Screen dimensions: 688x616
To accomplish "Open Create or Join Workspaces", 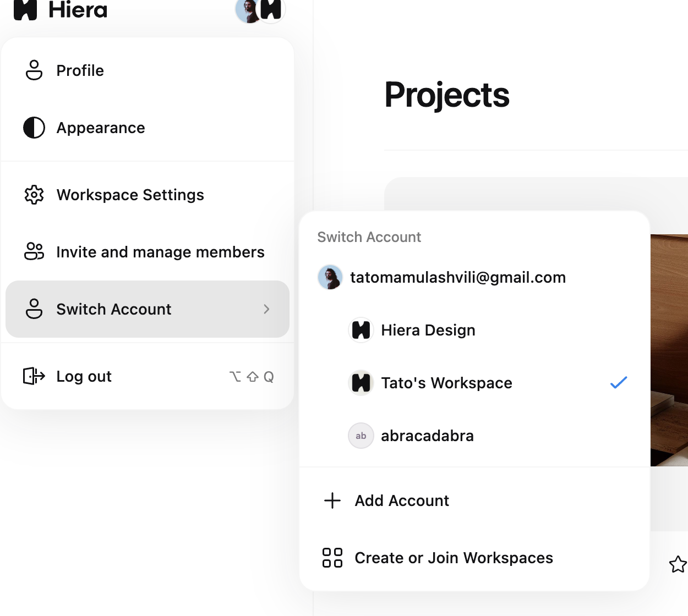I will [474, 558].
